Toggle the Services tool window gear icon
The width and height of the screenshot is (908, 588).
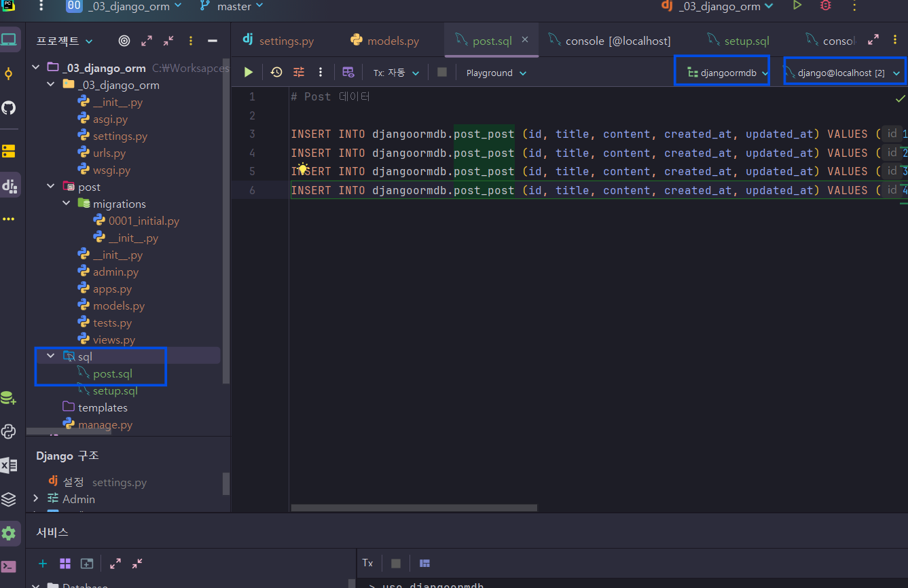9,533
